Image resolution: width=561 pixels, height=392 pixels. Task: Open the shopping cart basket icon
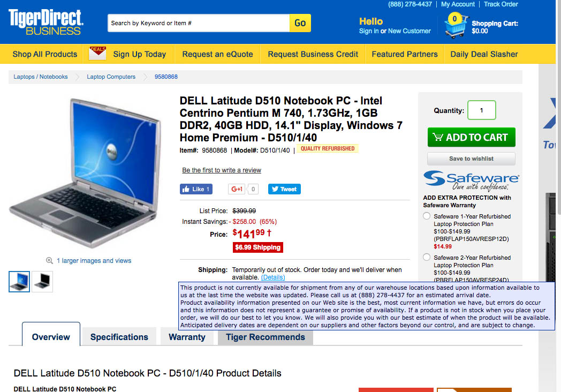click(x=456, y=25)
